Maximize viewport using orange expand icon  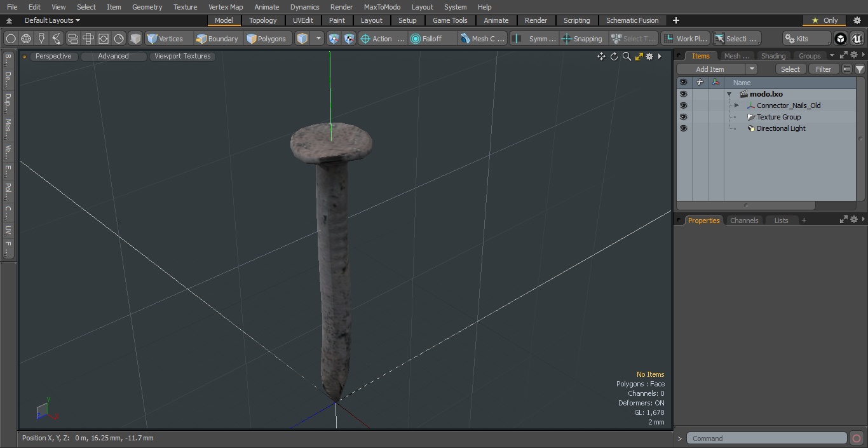click(639, 57)
